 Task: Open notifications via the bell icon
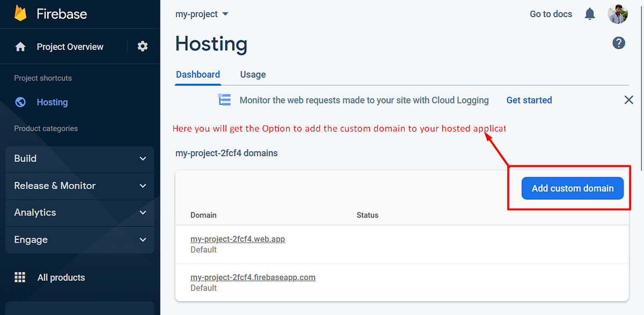(x=590, y=13)
